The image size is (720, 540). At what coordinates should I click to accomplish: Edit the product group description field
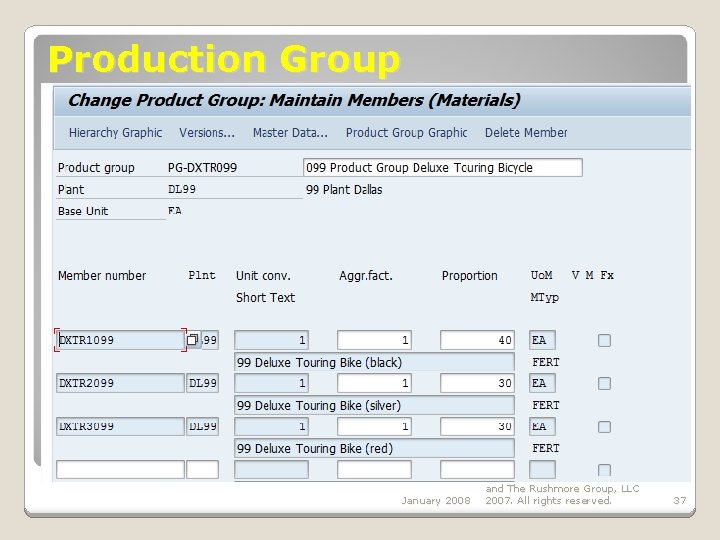click(443, 168)
